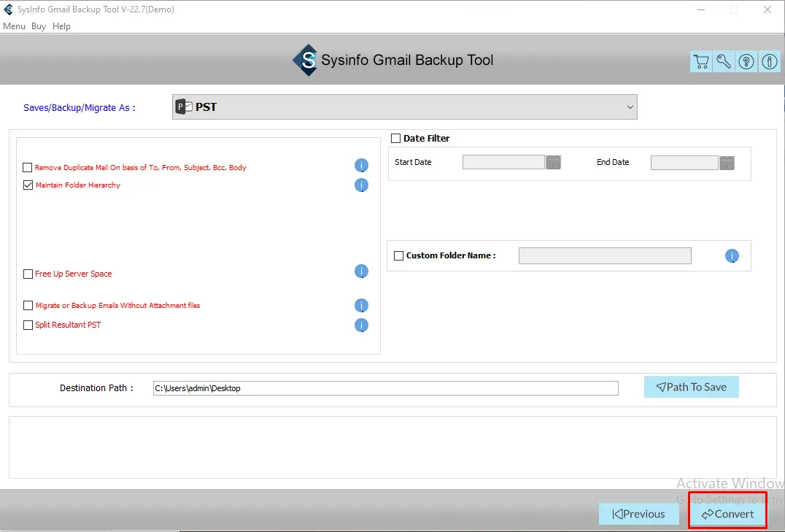The width and height of the screenshot is (785, 532).
Task: Check the Custom Folder Name box
Action: pos(398,255)
